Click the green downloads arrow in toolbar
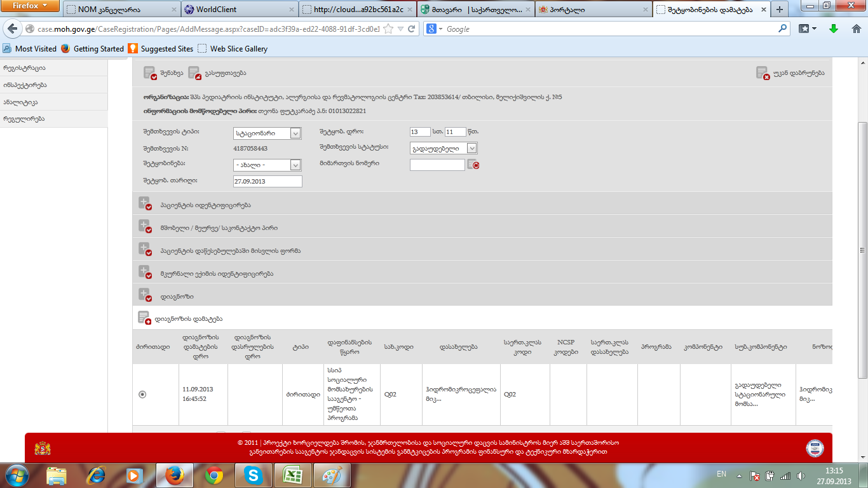This screenshot has height=488, width=868. click(x=834, y=29)
